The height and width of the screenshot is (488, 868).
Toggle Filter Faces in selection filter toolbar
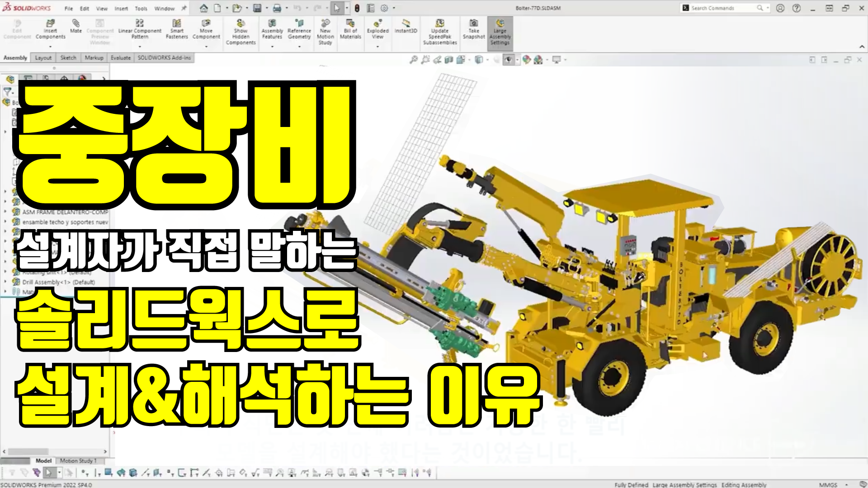tap(108, 473)
